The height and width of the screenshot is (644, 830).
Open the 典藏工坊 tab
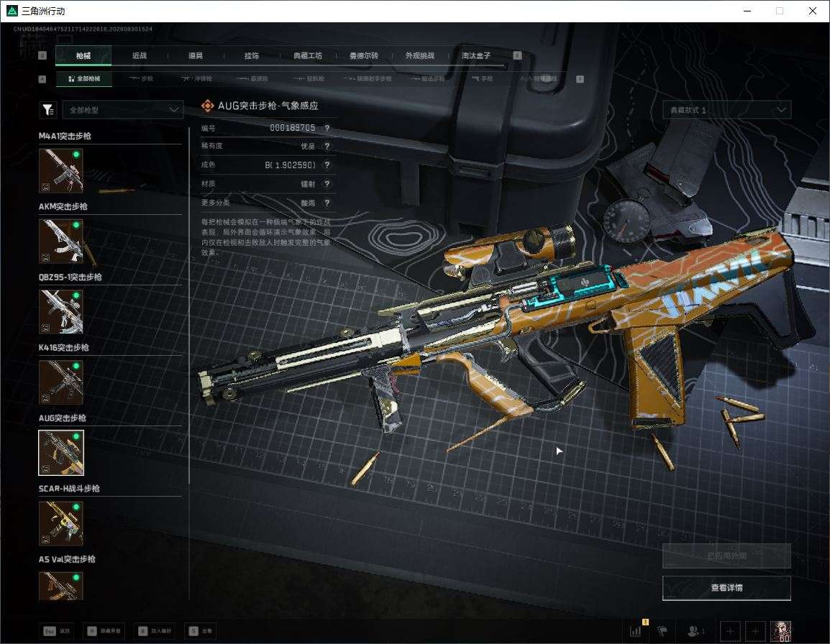tap(308, 55)
